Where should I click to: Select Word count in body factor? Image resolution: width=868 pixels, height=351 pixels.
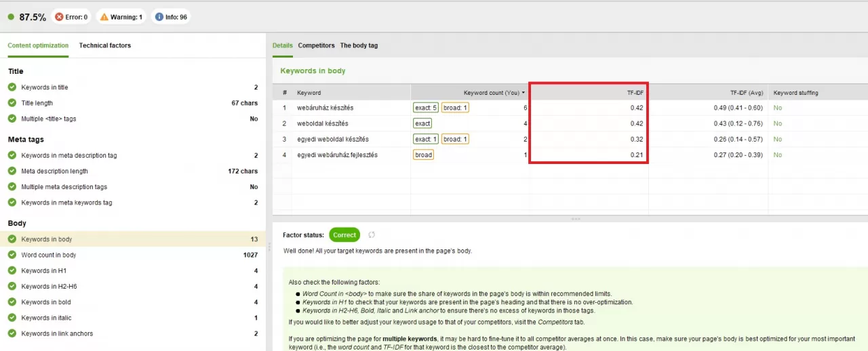coord(133,255)
